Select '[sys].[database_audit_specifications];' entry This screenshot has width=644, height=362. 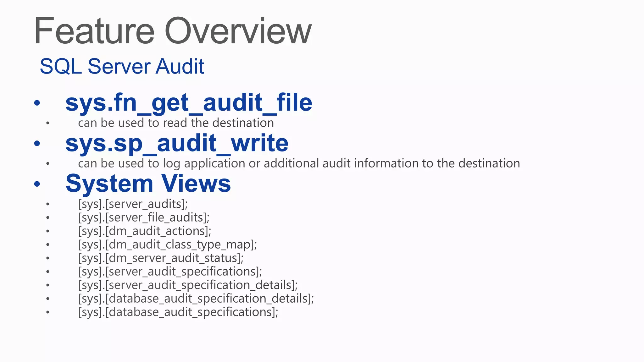point(178,312)
